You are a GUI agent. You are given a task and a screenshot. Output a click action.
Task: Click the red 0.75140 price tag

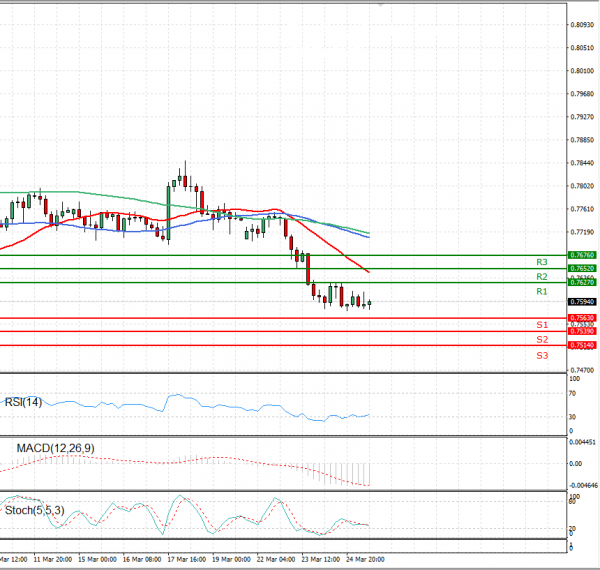point(582,345)
